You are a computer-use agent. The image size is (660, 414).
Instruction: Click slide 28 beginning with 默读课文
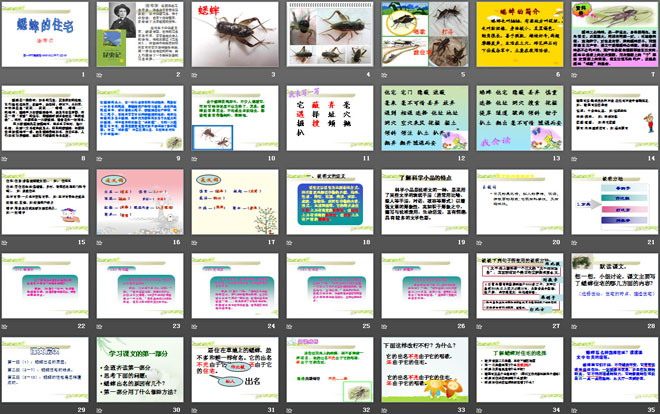[x=611, y=287]
